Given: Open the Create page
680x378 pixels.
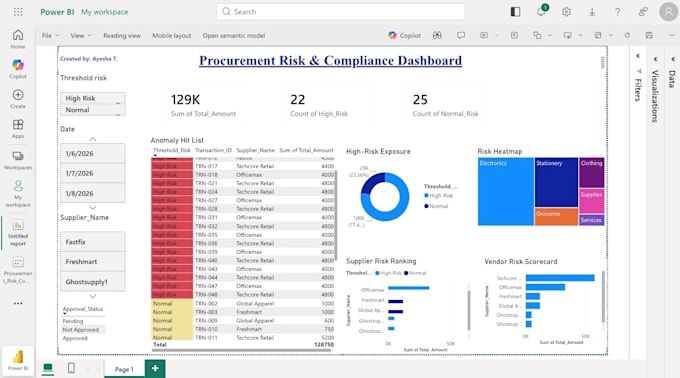Looking at the screenshot, I should [18, 99].
